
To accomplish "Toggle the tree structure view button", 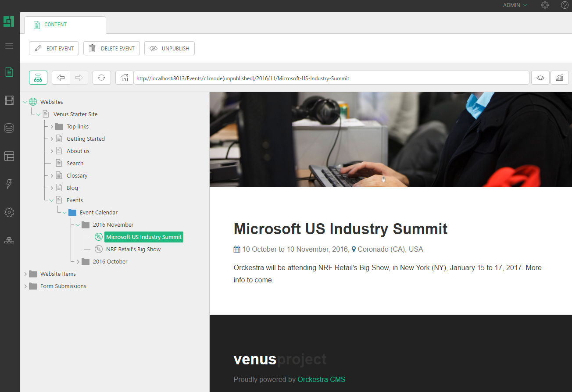I will click(x=38, y=78).
